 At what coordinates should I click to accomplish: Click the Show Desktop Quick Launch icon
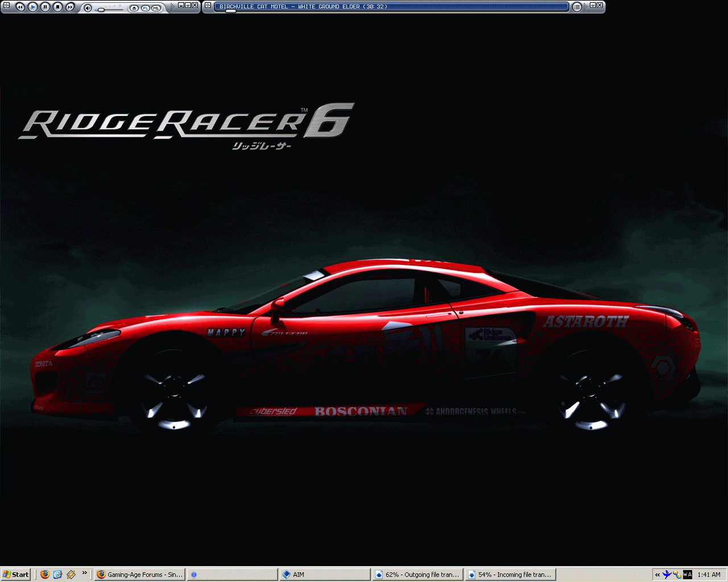[x=57, y=575]
